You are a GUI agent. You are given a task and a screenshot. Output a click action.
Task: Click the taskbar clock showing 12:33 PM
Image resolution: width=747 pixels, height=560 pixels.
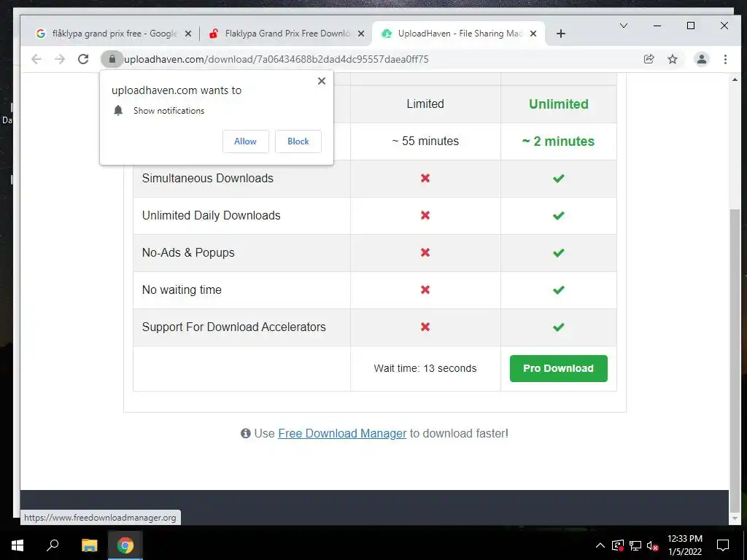(684, 545)
